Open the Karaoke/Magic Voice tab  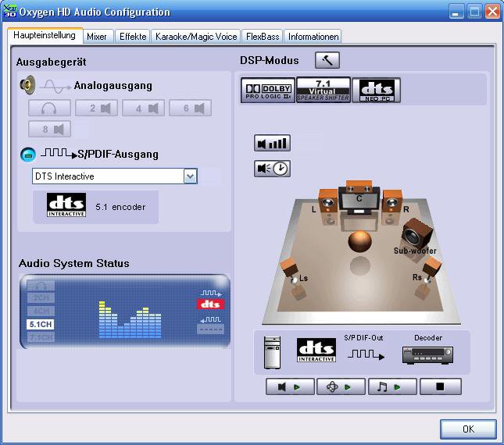[196, 37]
